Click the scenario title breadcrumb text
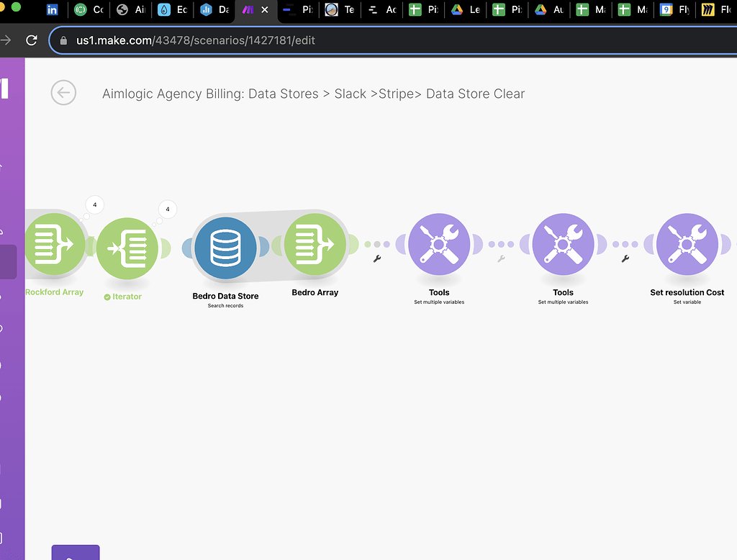This screenshot has height=560, width=737. click(313, 94)
